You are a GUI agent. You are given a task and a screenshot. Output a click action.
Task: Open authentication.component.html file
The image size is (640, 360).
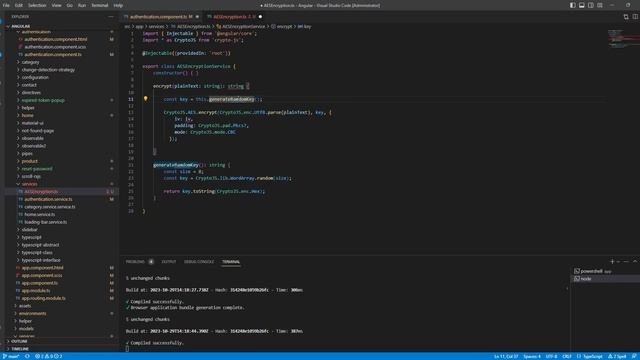pyautogui.click(x=56, y=39)
